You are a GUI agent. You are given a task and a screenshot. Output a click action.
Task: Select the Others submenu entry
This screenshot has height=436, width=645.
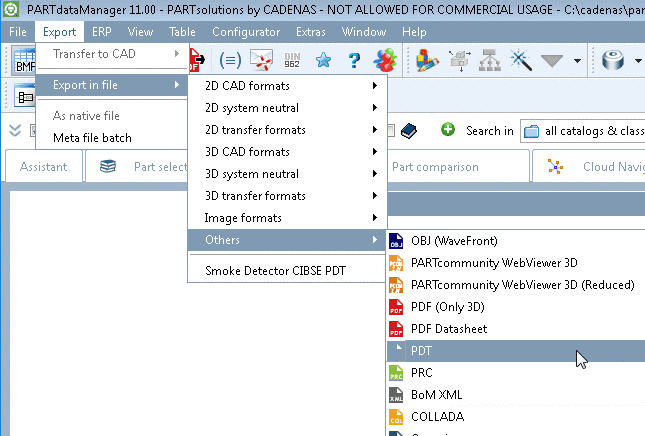287,240
